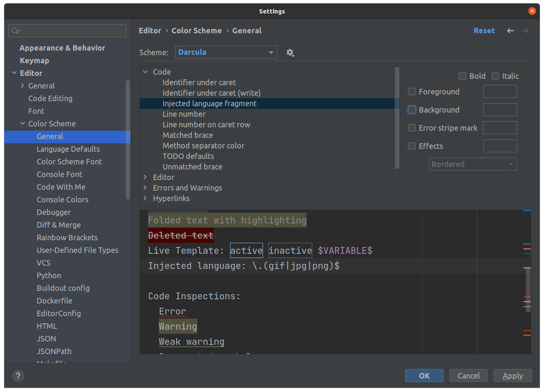
Task: Click the Foreground color swatch
Action: tap(500, 91)
